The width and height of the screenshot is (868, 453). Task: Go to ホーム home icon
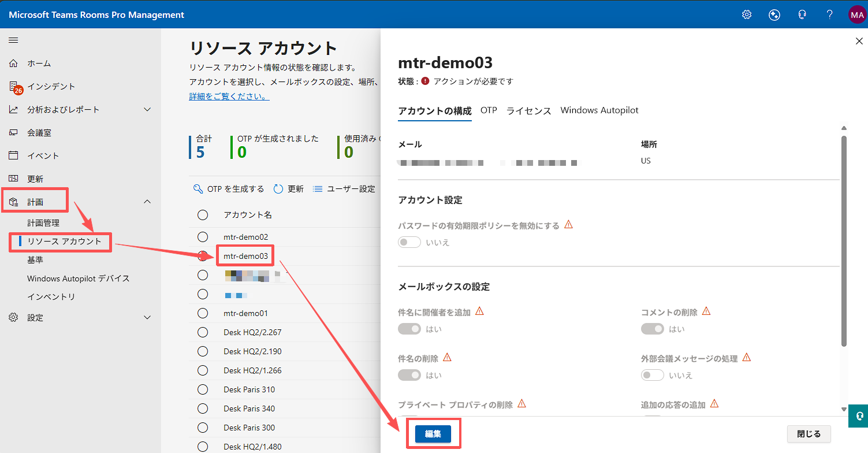pos(14,63)
